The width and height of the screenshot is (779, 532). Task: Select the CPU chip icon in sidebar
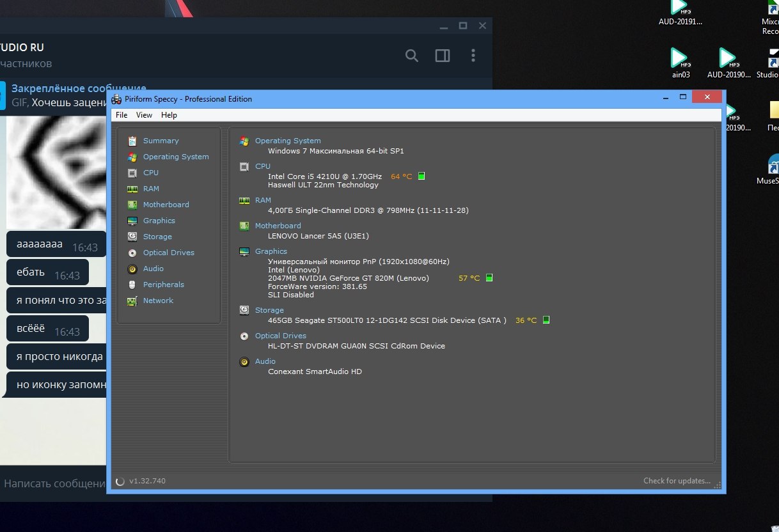(x=132, y=173)
